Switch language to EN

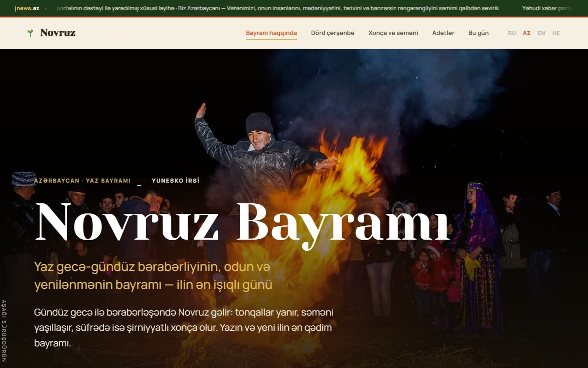542,33
